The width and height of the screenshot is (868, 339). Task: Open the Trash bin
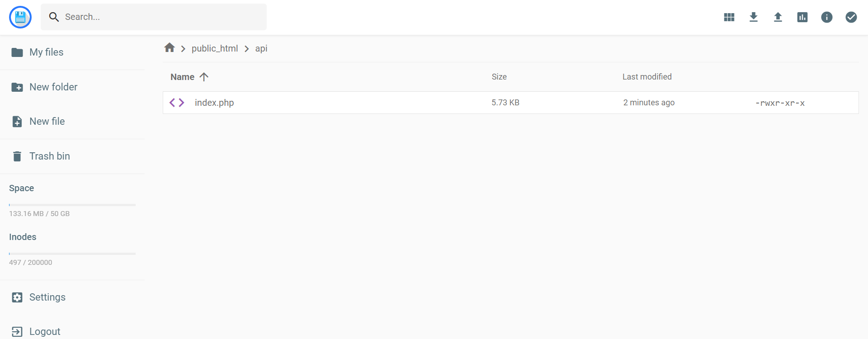click(49, 155)
